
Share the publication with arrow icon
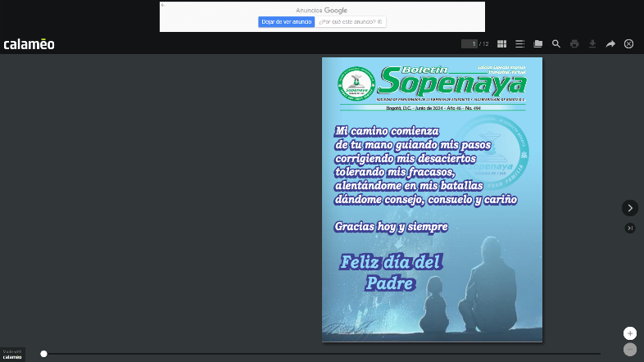(610, 44)
